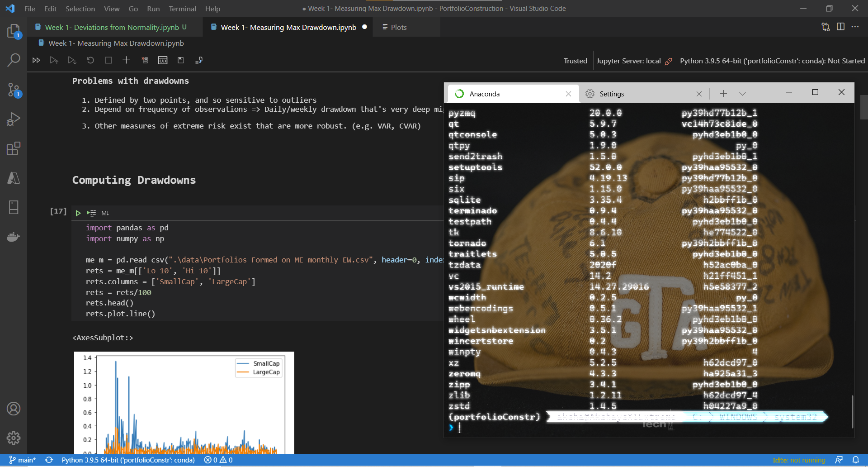This screenshot has width=868, height=467.
Task: Open the Docker sidebar view
Action: (14, 237)
